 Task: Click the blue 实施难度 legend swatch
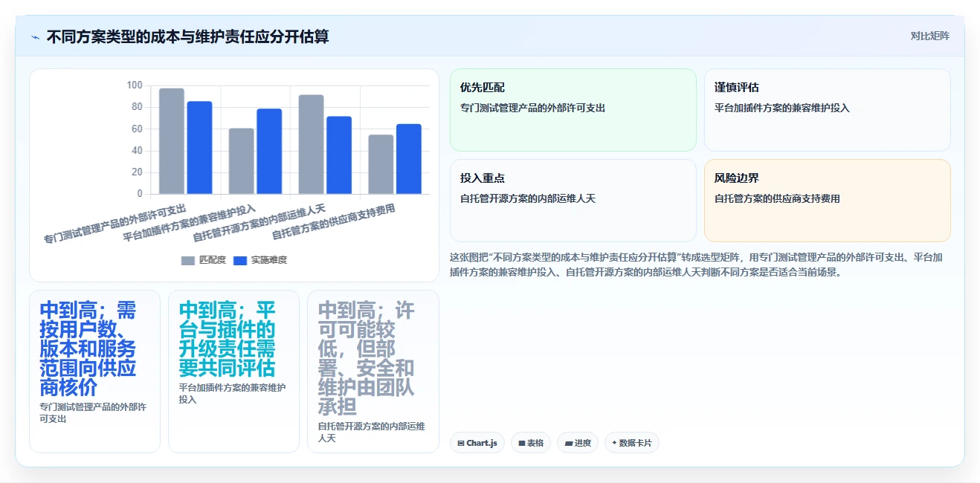[x=240, y=261]
